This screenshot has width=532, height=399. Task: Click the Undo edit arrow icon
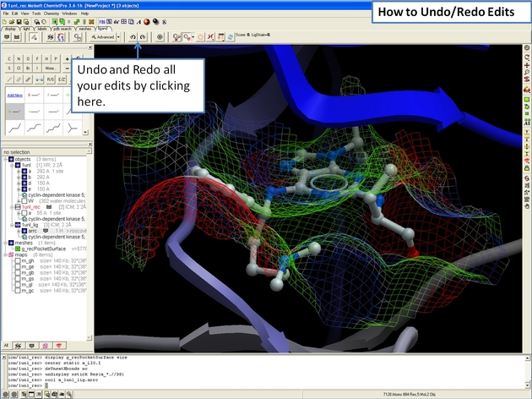coord(133,37)
